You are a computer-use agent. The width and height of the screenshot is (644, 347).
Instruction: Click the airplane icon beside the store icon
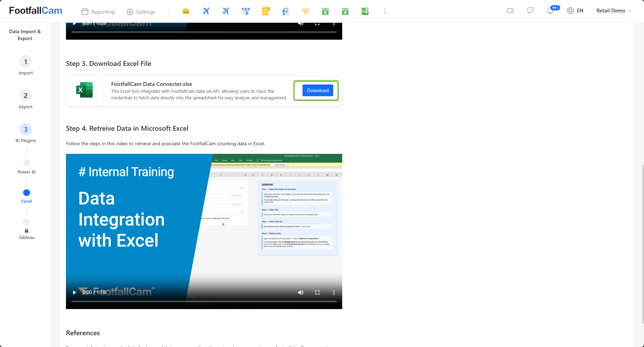pyautogui.click(x=226, y=11)
